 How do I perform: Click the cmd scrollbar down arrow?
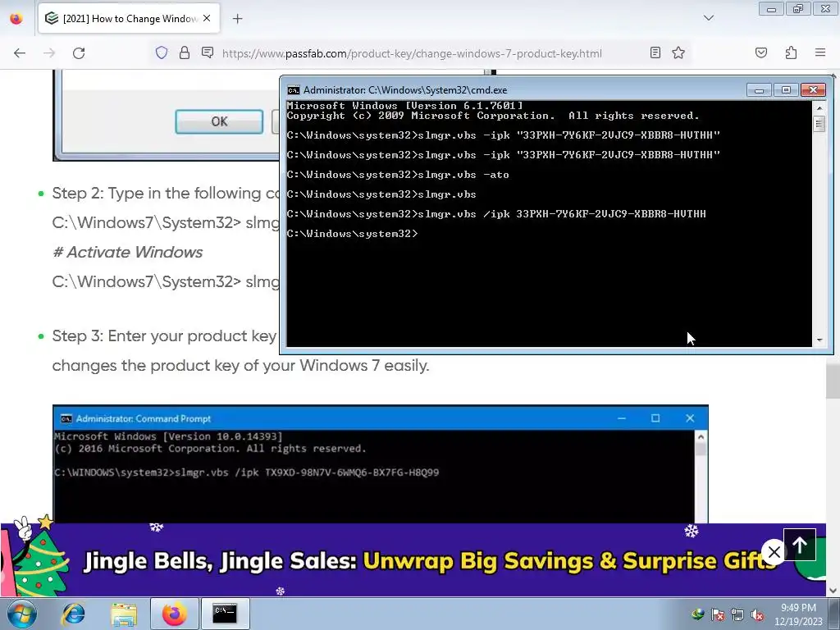tap(819, 340)
